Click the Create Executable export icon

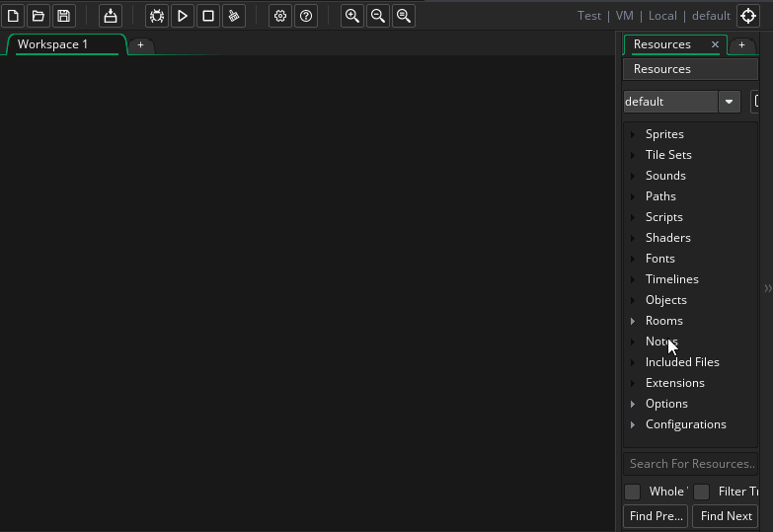[111, 16]
